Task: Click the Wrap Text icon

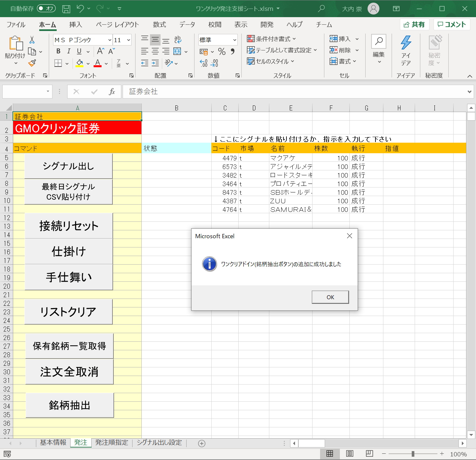Action: pyautogui.click(x=178, y=40)
